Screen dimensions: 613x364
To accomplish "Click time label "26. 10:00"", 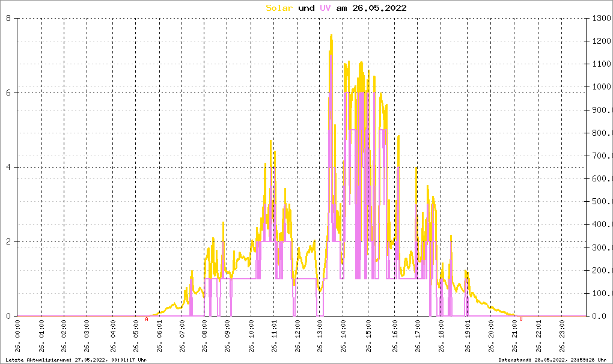I will (251, 336).
